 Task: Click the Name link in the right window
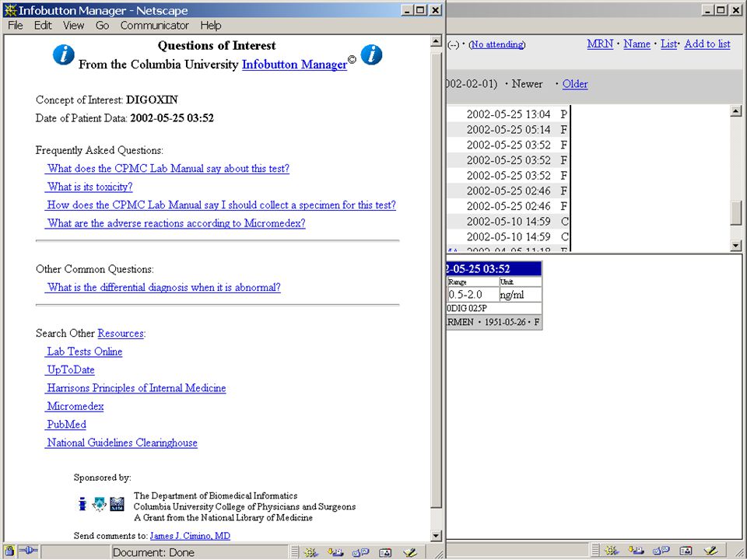(x=637, y=44)
